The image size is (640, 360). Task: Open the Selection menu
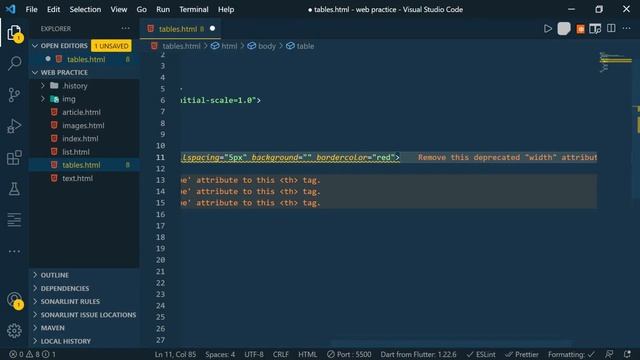(x=85, y=9)
